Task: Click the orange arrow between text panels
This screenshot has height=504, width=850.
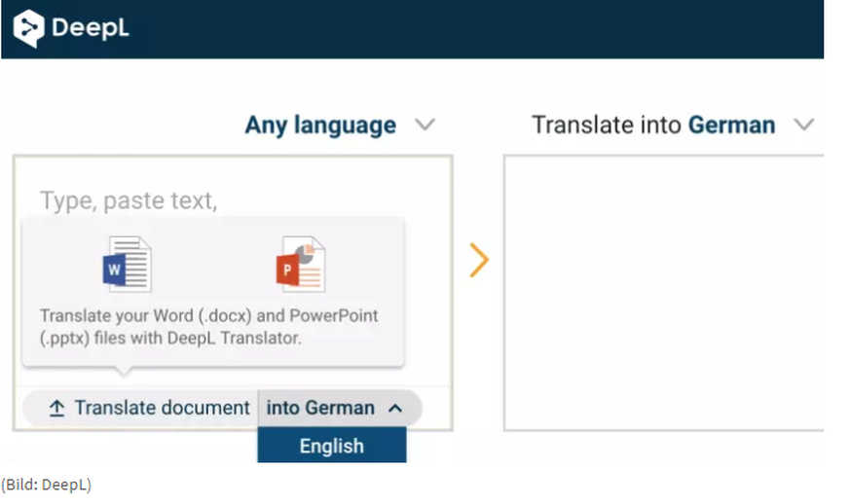Action: 478,260
